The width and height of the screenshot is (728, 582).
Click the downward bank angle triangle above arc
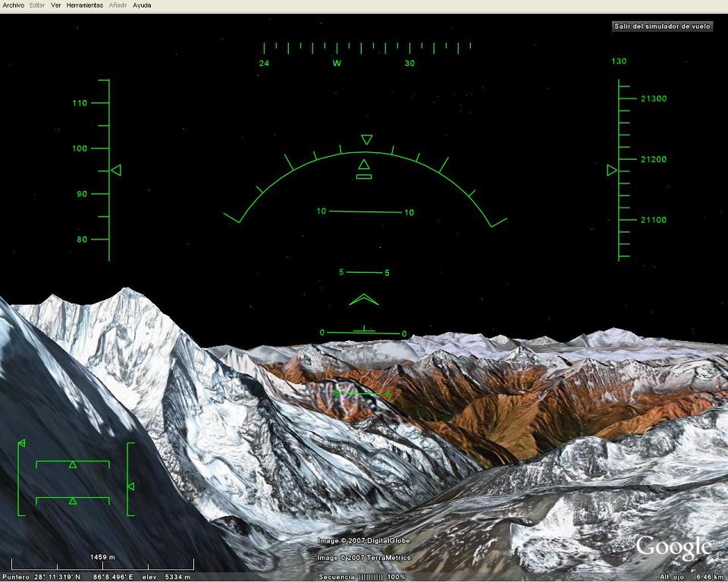click(366, 139)
